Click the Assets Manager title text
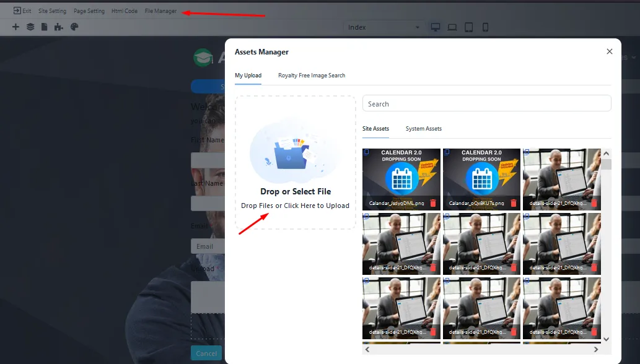The image size is (640, 364). pos(261,52)
